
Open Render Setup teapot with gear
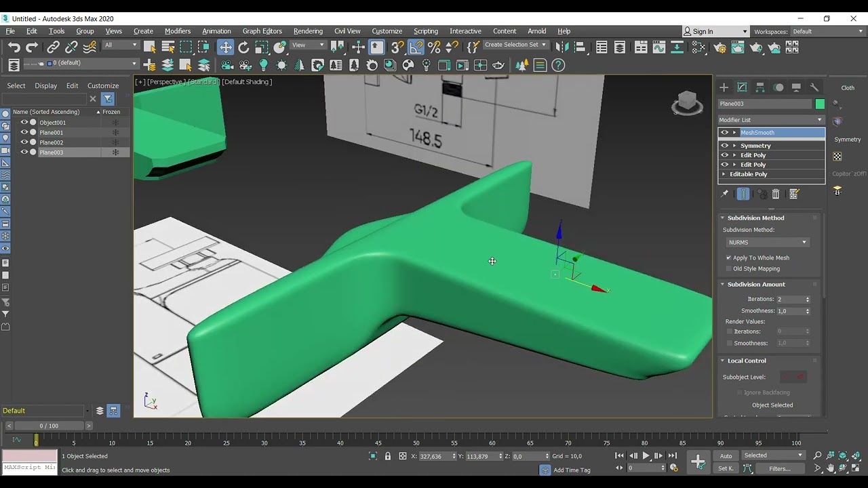719,47
